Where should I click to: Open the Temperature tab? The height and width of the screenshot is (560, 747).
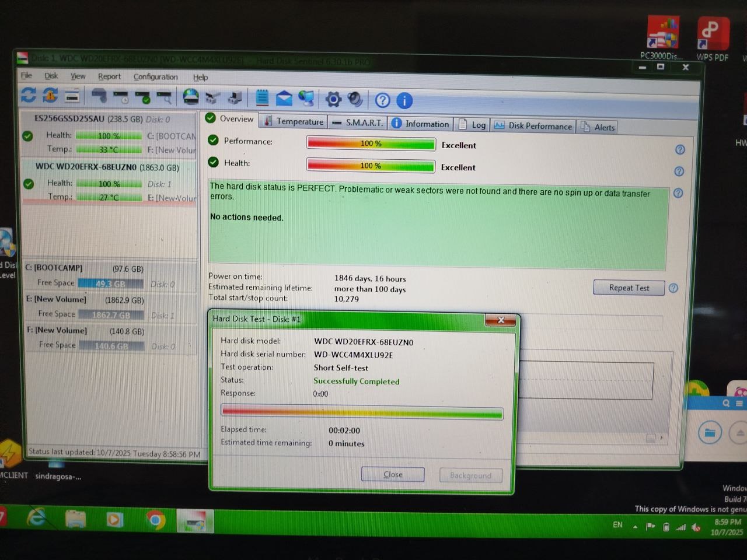click(294, 121)
